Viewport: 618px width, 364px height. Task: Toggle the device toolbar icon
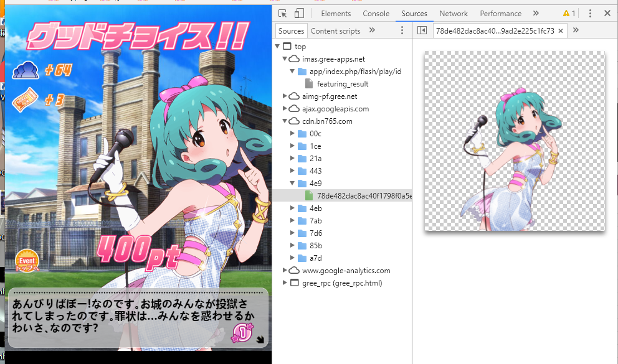[300, 14]
